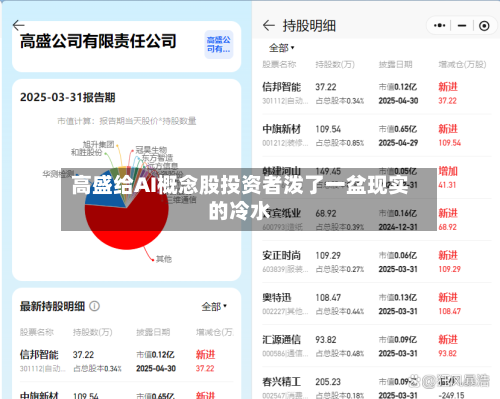The width and height of the screenshot is (500, 399).
Task: Click 新进 109.29 status for 安正时尚
Action: (x=450, y=262)
